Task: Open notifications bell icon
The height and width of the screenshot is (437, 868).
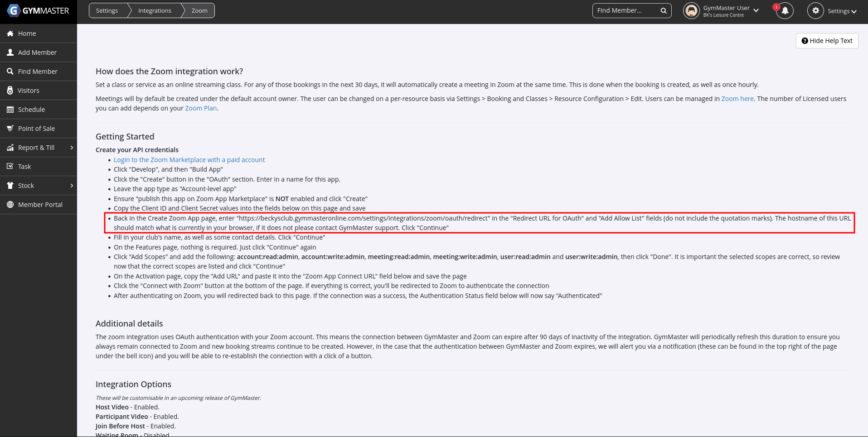Action: (x=785, y=11)
